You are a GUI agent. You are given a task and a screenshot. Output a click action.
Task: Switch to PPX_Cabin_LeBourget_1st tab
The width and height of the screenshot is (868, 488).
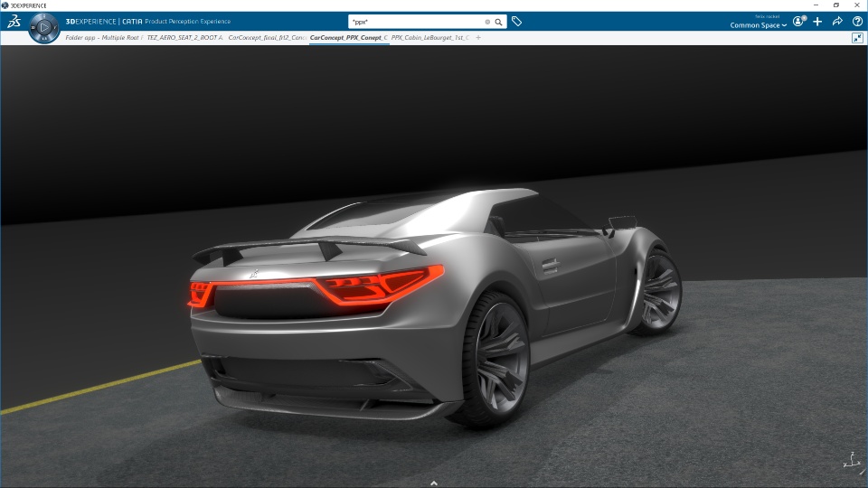pos(430,38)
